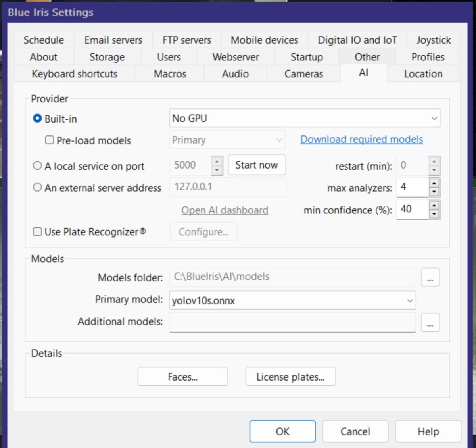Screen dimensions: 476x448
Task: Decrease max analyzers value
Action: (434, 192)
